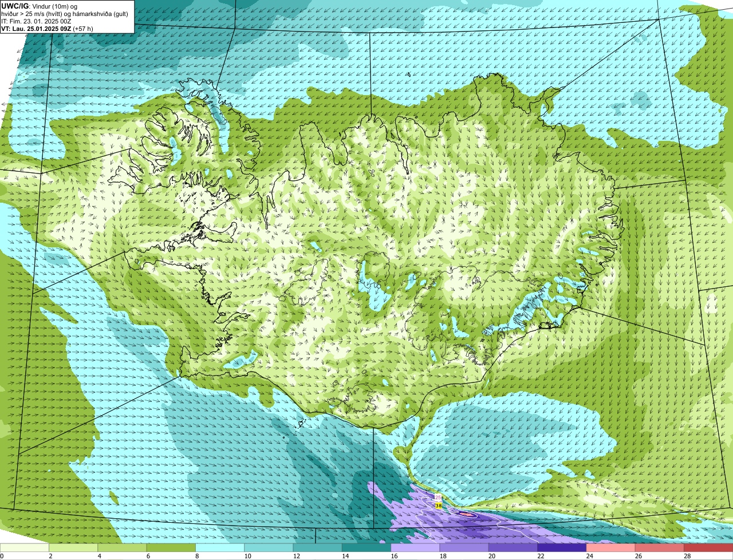
Task: Click the 2–4 m/s yellow-green legend swatch
Action: point(73,548)
